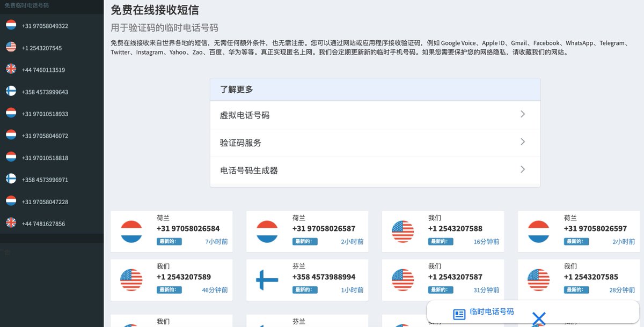The width and height of the screenshot is (644, 327).
Task: Click 最新的 badge on card +1 2543207588
Action: pyautogui.click(x=441, y=242)
